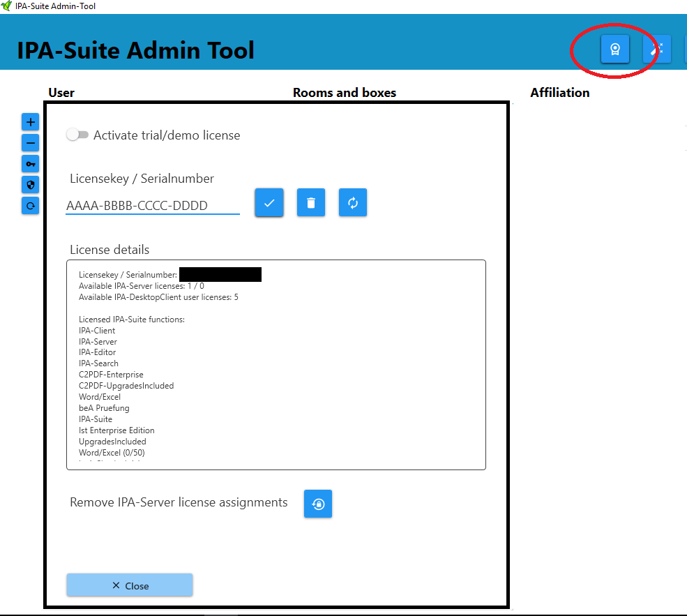The height and width of the screenshot is (616, 687).
Task: Click the sync arrows button beside trash
Action: pyautogui.click(x=353, y=203)
